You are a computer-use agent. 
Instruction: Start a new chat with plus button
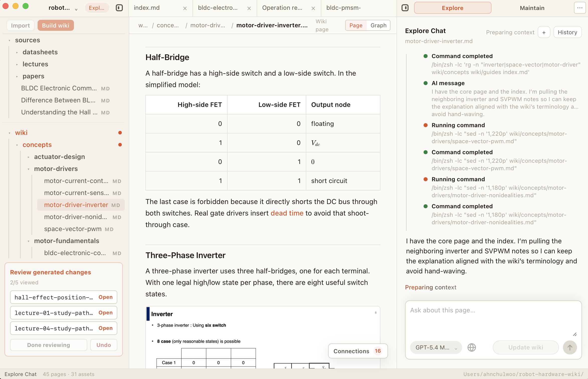pos(544,32)
